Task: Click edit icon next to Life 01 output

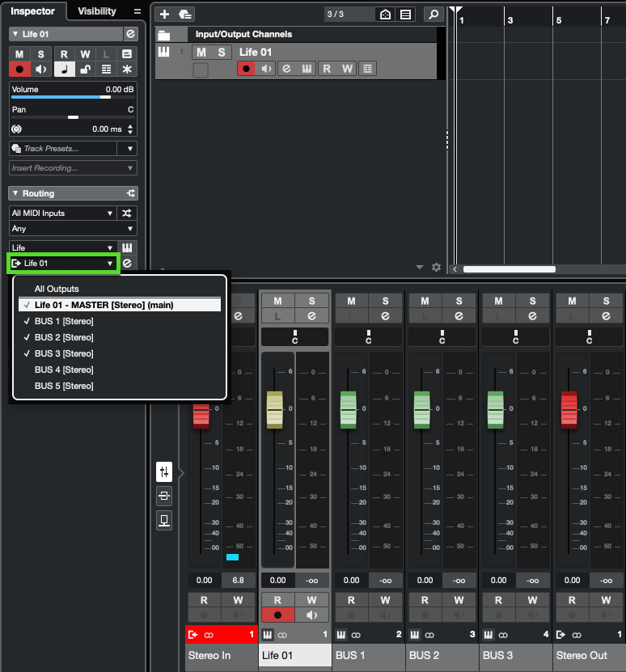Action: [x=127, y=263]
